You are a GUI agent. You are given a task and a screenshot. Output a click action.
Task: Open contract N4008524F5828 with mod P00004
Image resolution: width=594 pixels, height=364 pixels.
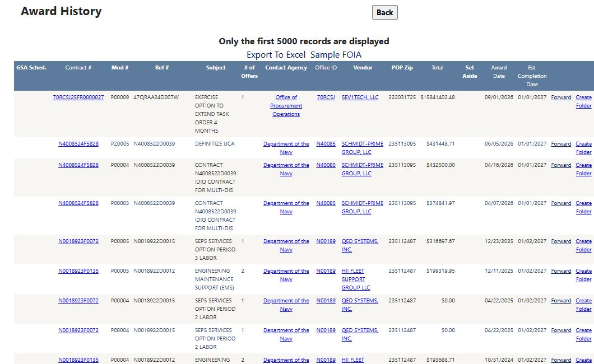[78, 165]
